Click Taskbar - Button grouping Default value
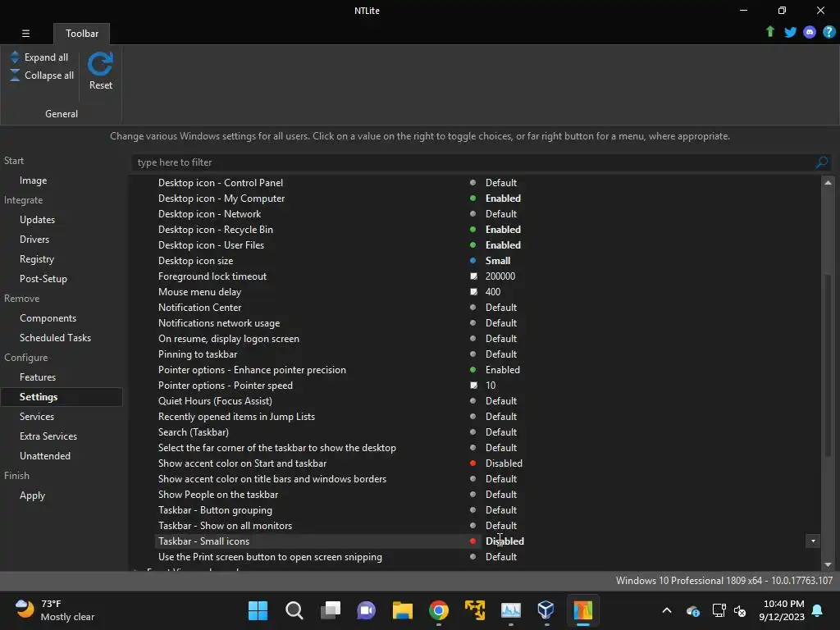The height and width of the screenshot is (630, 840). click(x=501, y=510)
